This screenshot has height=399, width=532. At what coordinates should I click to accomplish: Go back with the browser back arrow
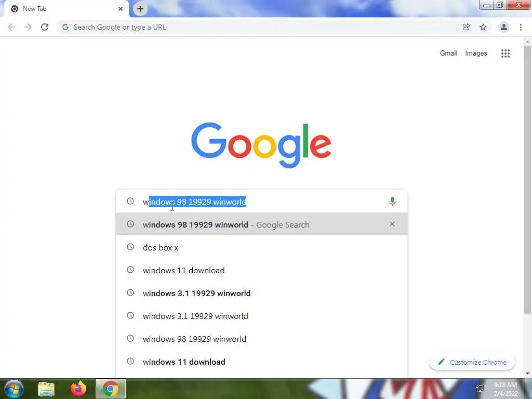tap(11, 27)
